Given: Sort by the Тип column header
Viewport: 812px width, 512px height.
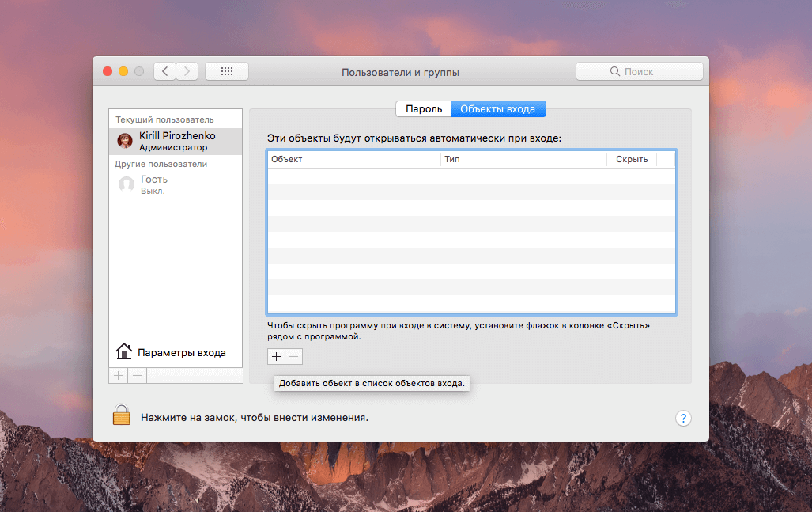Looking at the screenshot, I should click(x=523, y=159).
